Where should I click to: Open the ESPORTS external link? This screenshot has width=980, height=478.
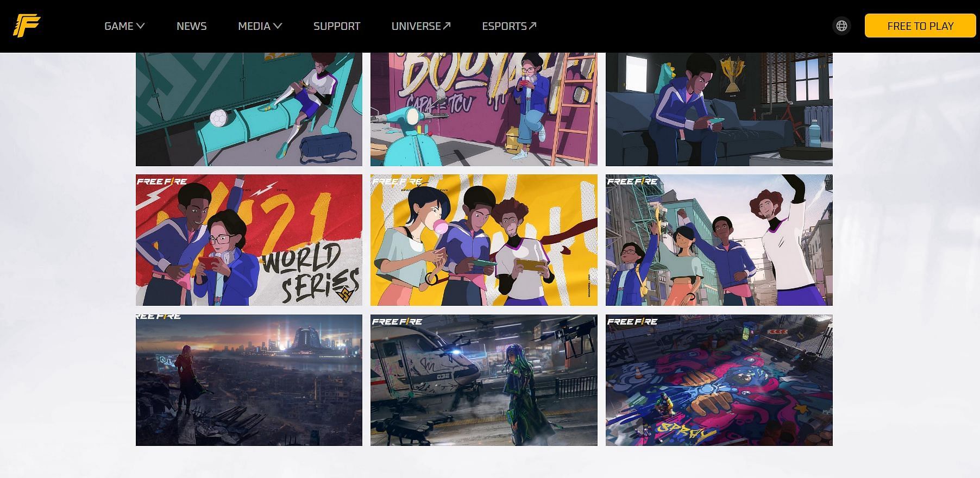[504, 26]
